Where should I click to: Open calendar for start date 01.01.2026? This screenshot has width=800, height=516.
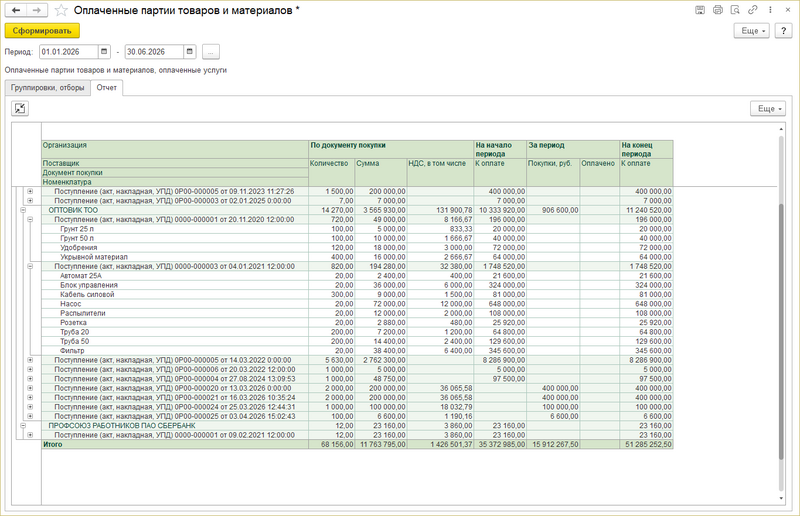coord(104,52)
